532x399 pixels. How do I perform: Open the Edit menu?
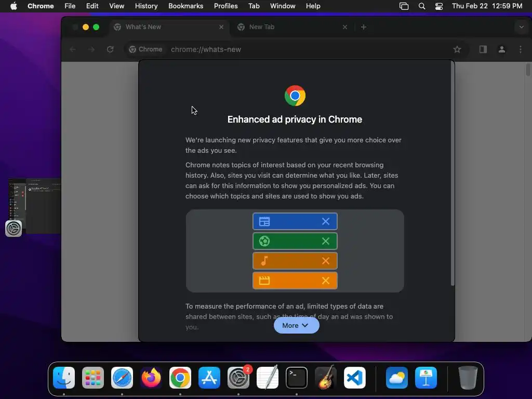(92, 6)
